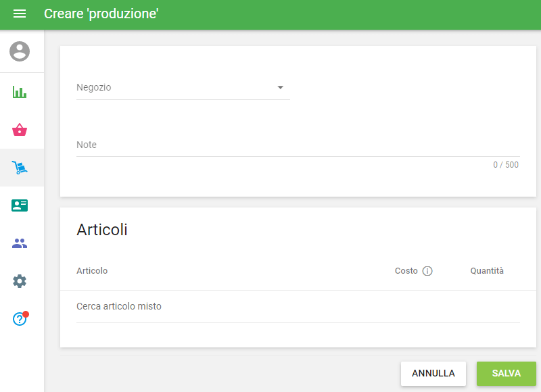Click the Note input field
This screenshot has height=392, width=541.
pyautogui.click(x=203, y=145)
